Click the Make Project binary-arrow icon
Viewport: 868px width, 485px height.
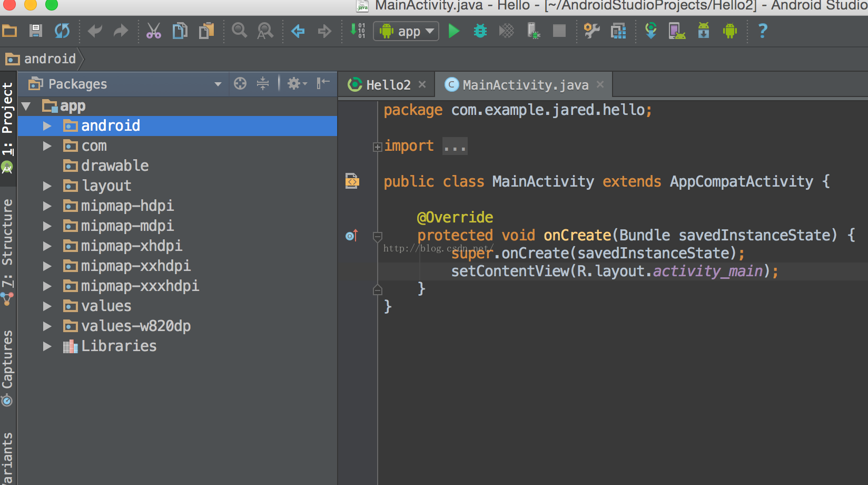click(x=358, y=31)
